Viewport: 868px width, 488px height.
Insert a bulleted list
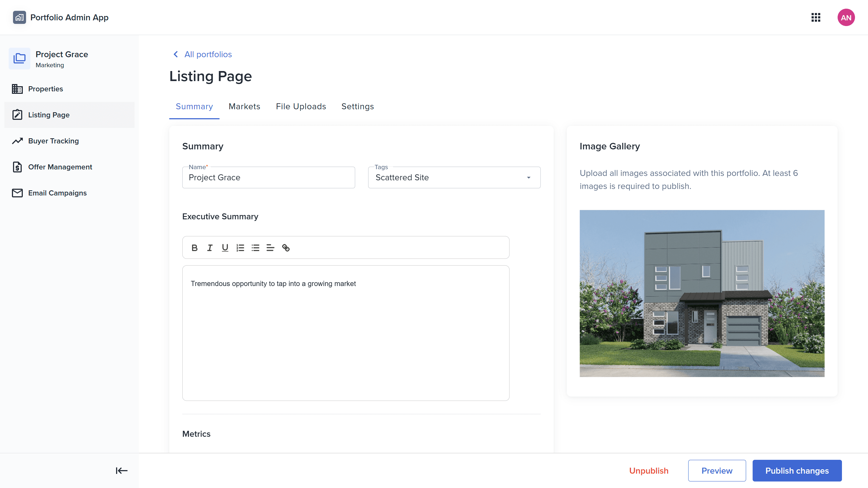[x=256, y=248]
